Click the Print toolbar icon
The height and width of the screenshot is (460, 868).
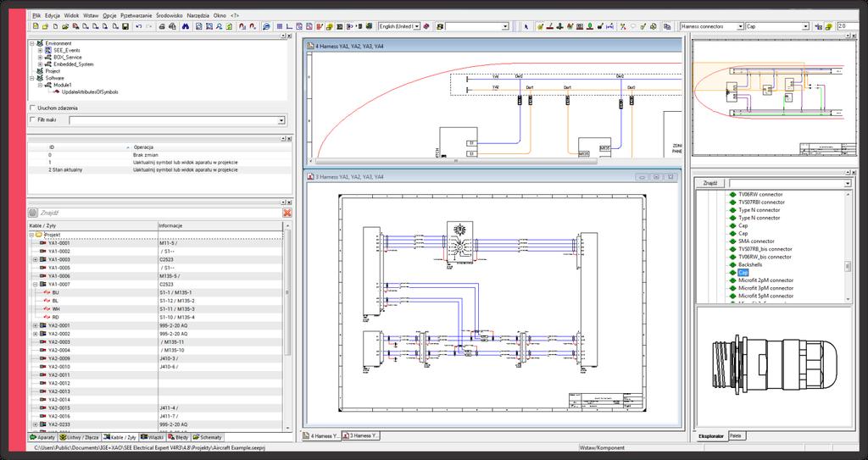[x=162, y=26]
